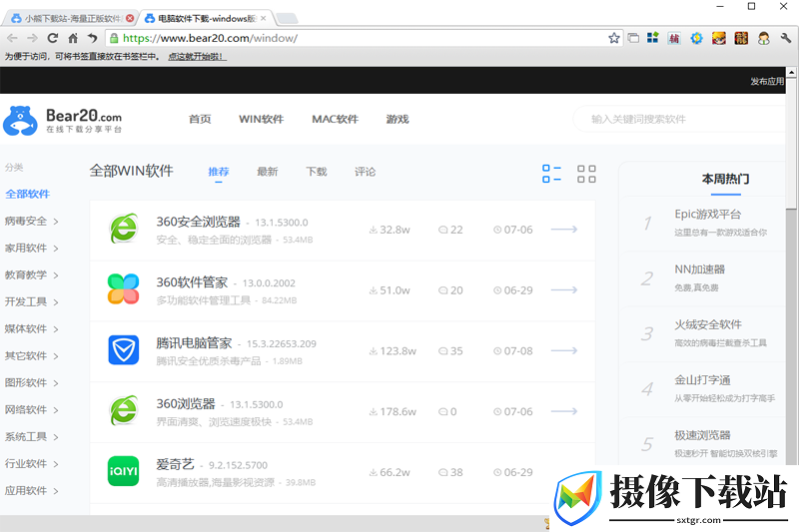Switch to grid view layout icon
This screenshot has width=799, height=532.
coord(586,174)
